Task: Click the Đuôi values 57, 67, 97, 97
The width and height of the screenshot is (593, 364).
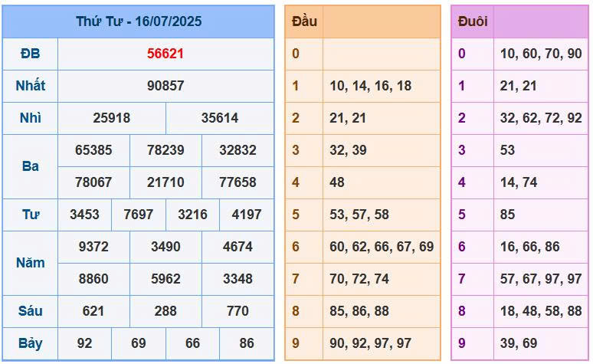Action: click(540, 279)
